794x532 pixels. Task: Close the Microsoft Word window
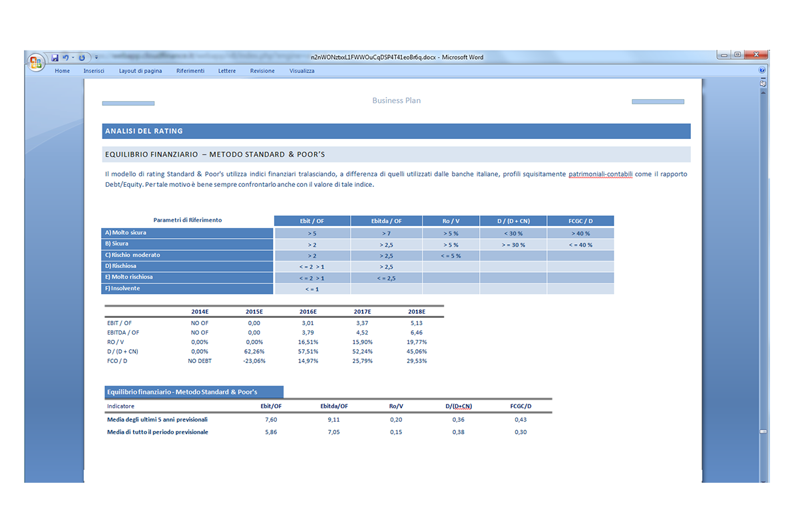[x=756, y=55]
